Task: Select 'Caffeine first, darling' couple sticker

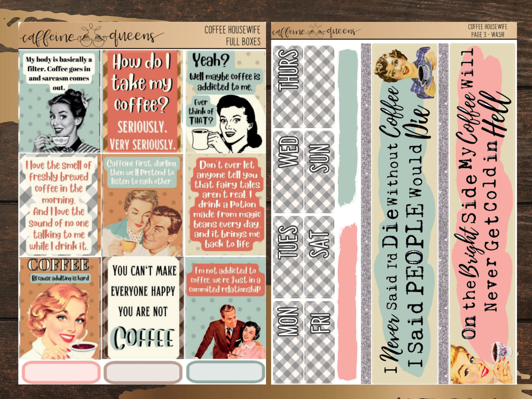Action: click(142, 205)
